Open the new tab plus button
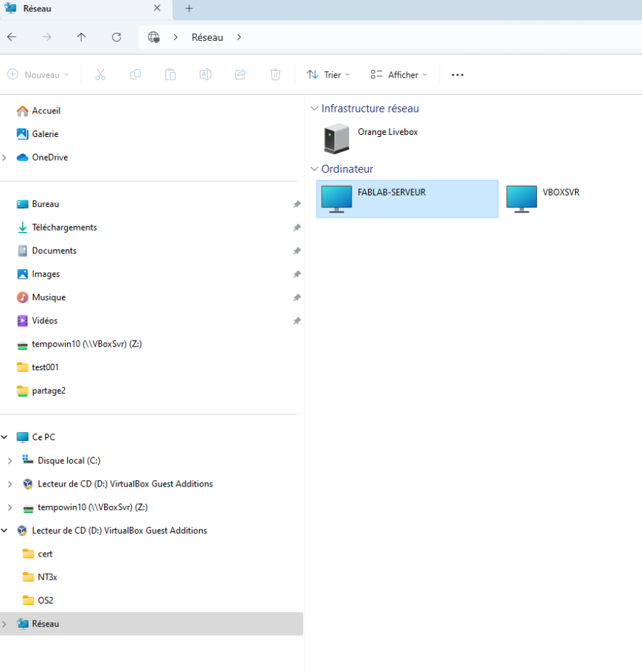Screen dimensions: 642x672 coord(189,9)
